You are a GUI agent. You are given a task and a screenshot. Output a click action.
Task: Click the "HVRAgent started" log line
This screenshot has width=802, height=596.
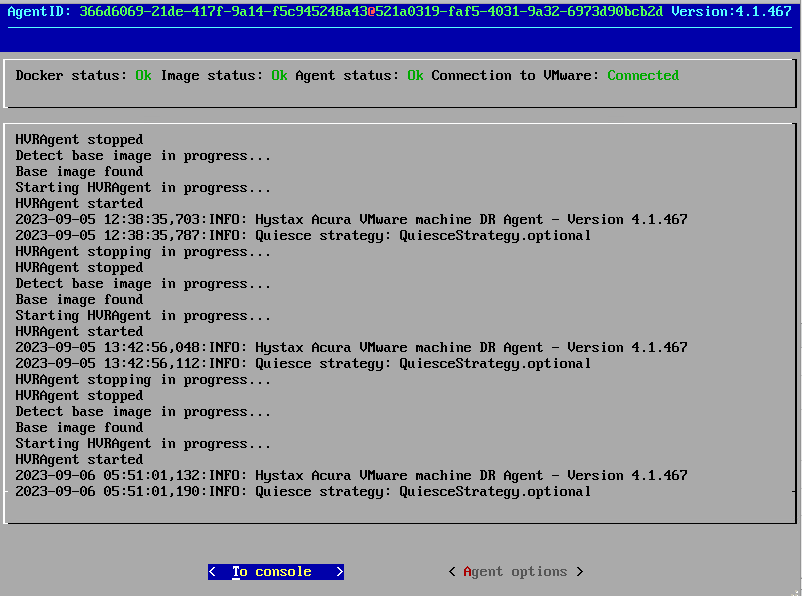79,459
